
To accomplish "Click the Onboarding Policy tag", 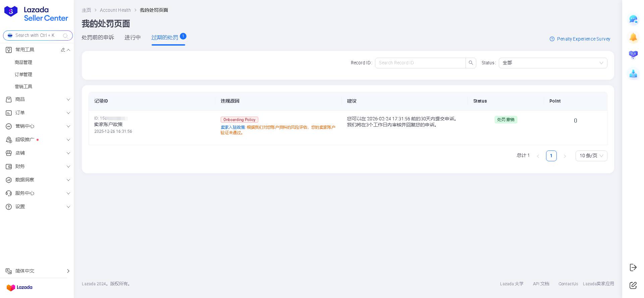I will 239,120.
